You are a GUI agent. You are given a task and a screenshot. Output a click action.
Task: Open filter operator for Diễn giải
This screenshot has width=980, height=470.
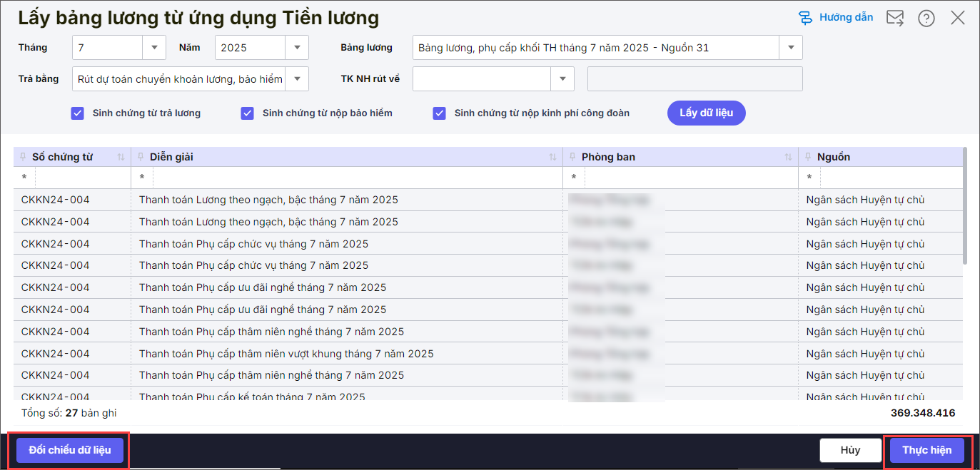click(142, 178)
